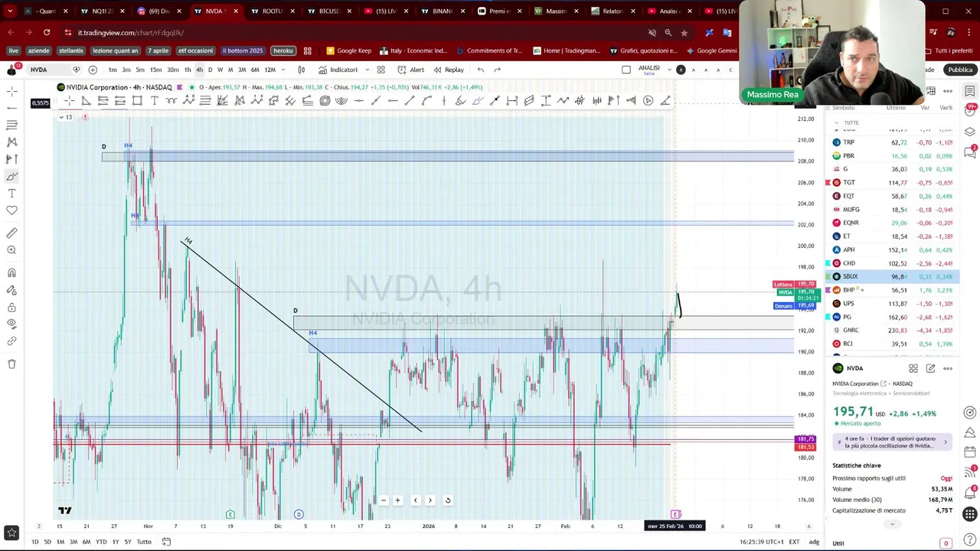Select the 15m timeframe

(x=155, y=70)
